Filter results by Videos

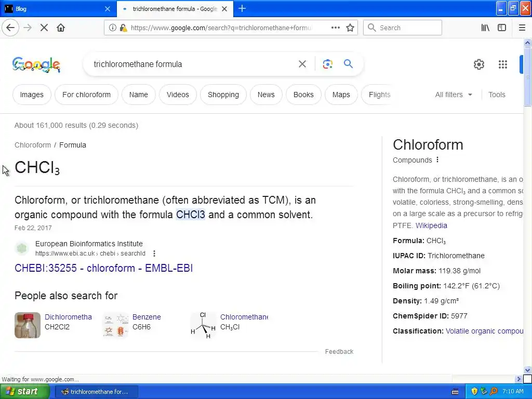178,95
